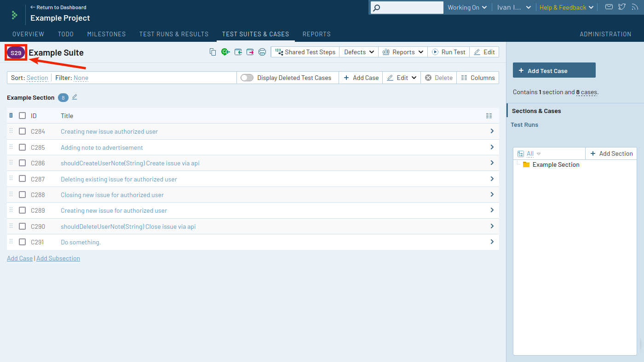This screenshot has width=644, height=362.
Task: Click the printer icon in suite toolbar
Action: click(x=262, y=52)
